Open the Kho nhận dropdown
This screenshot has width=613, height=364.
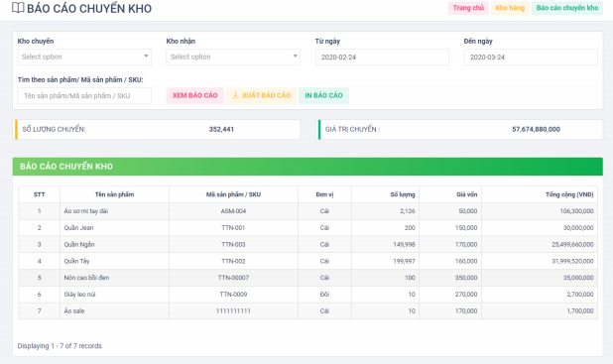pyautogui.click(x=233, y=57)
